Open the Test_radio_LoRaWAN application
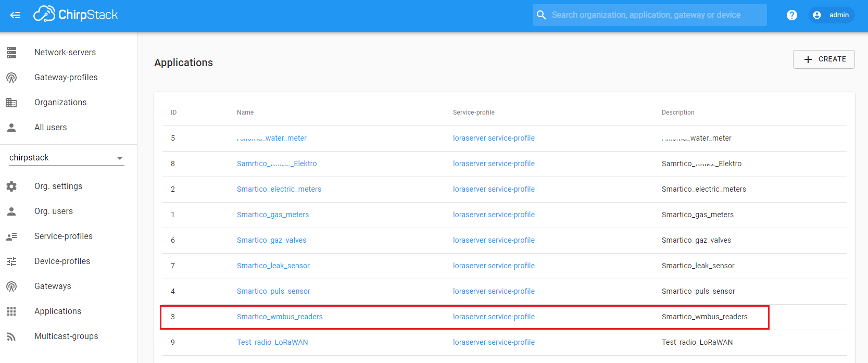The width and height of the screenshot is (868, 363). 272,342
